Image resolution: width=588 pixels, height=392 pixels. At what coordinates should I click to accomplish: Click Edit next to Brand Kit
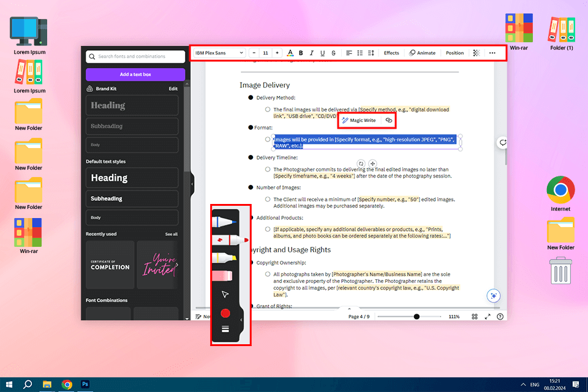[173, 89]
